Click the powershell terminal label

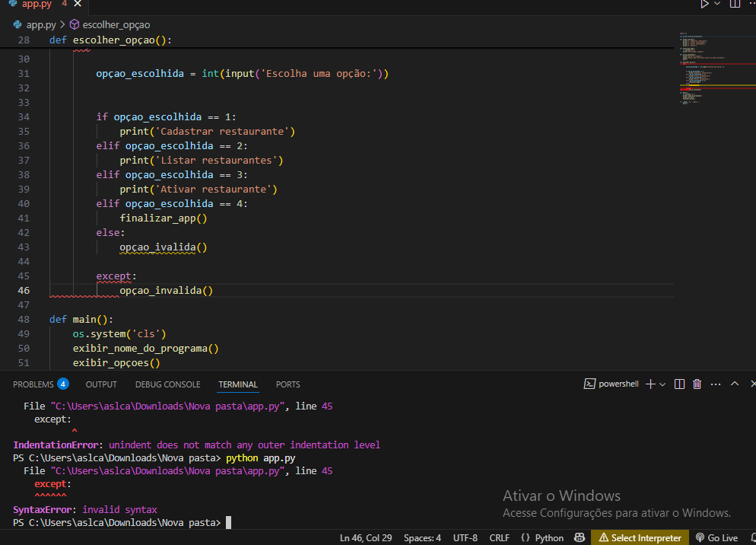tap(611, 384)
